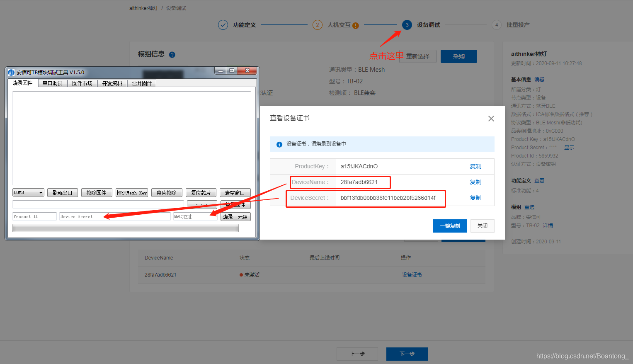The image size is (633, 364).
Task: Click the 下一步 button
Action: click(407, 354)
